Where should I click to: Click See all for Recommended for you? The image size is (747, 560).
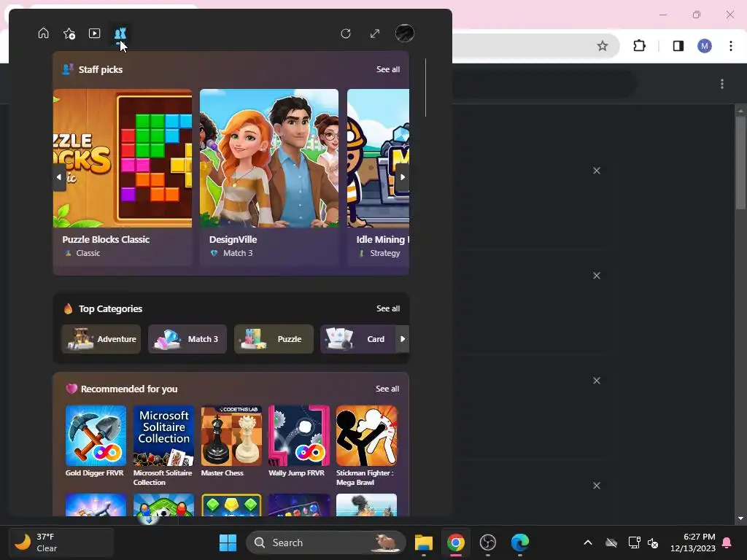click(x=387, y=389)
